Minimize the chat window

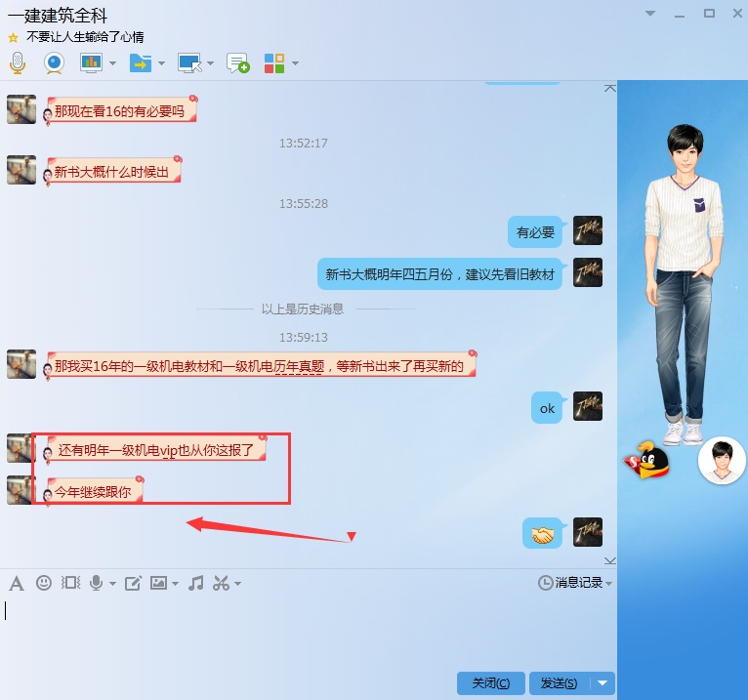[x=680, y=15]
